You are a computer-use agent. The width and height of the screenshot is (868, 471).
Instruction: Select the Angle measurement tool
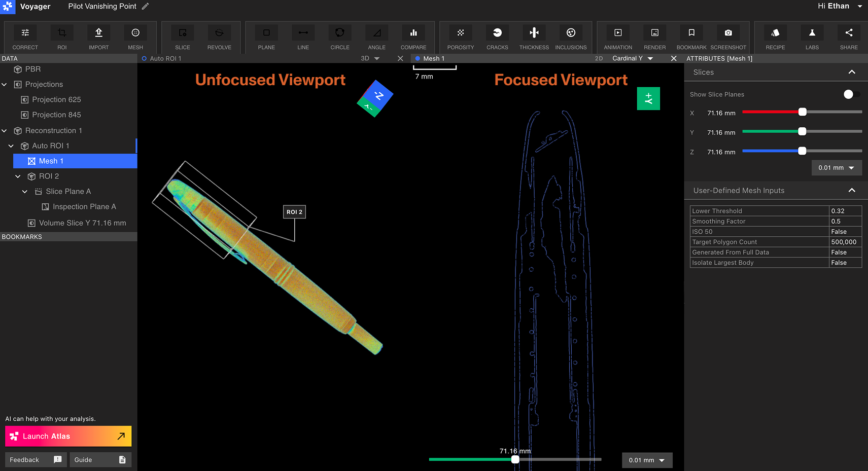(376, 37)
